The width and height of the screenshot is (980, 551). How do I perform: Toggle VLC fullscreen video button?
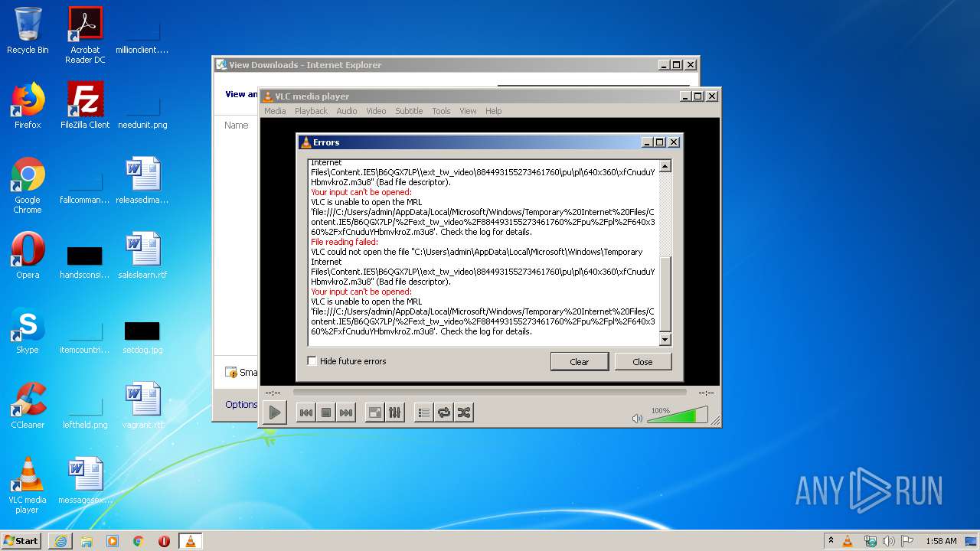pos(374,412)
